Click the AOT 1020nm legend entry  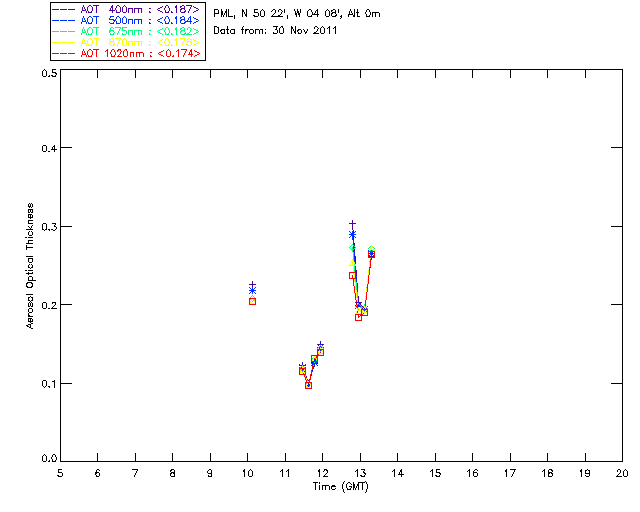126,53
